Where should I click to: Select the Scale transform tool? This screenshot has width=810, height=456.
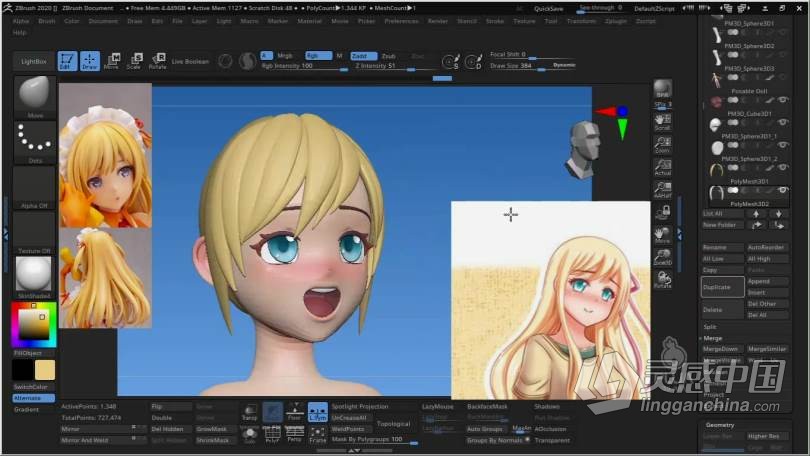[x=134, y=61]
